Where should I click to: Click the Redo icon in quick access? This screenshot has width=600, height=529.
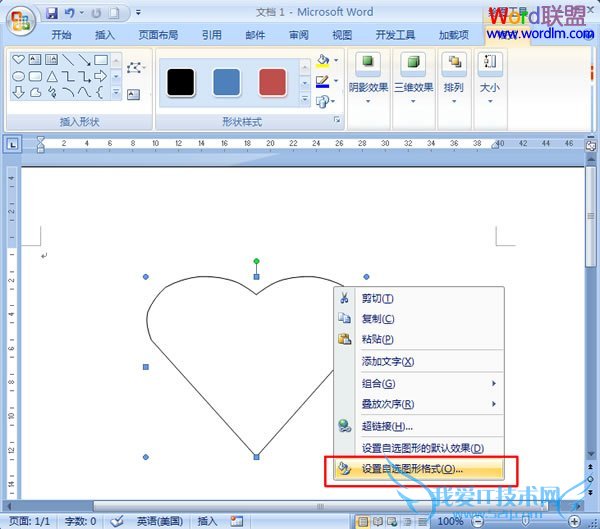(96, 13)
